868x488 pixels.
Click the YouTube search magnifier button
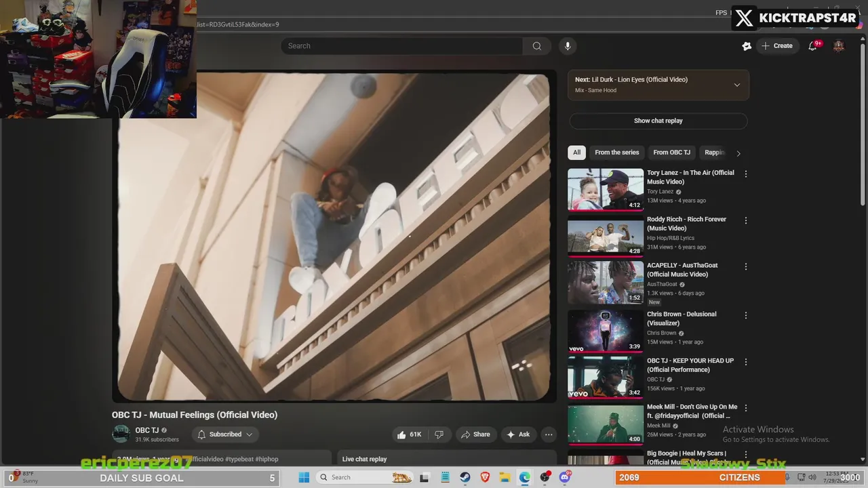[537, 46]
